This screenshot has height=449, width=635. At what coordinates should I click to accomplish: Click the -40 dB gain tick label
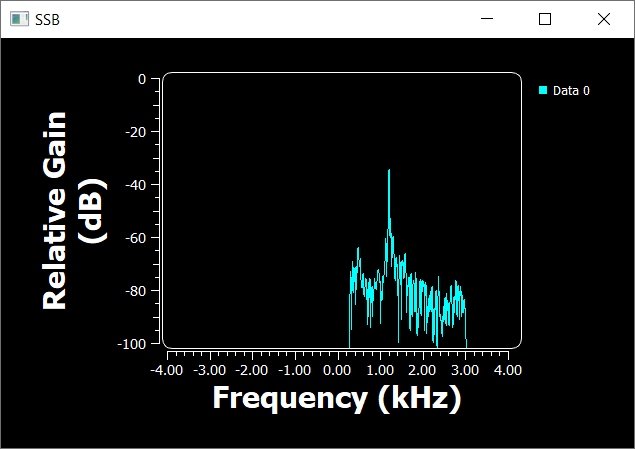pos(134,185)
